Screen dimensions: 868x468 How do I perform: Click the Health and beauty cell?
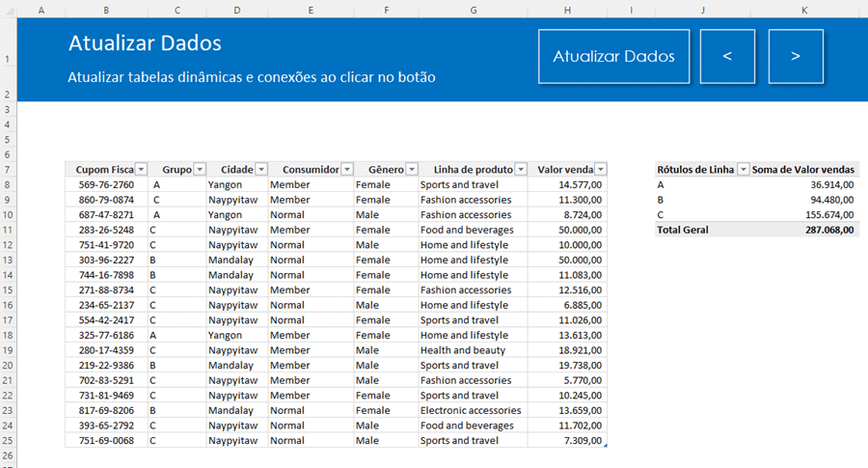point(463,350)
